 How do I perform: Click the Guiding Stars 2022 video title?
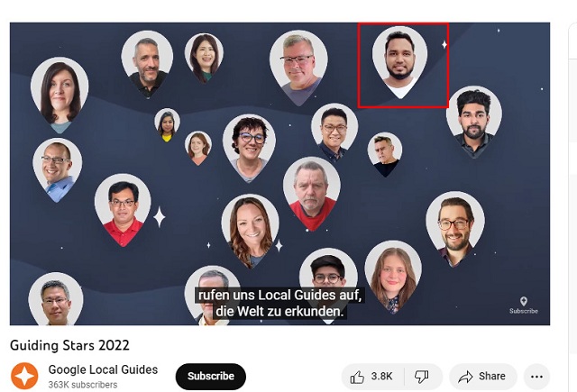click(69, 345)
